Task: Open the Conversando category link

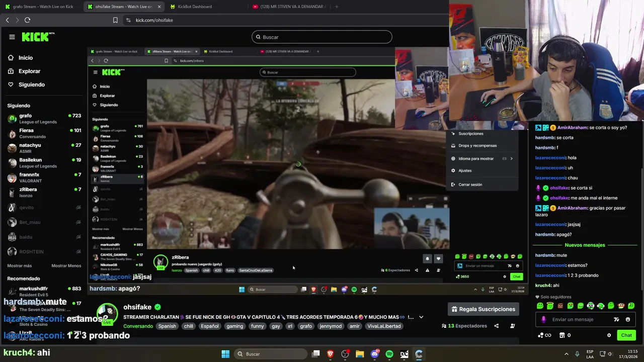Action: (138, 326)
